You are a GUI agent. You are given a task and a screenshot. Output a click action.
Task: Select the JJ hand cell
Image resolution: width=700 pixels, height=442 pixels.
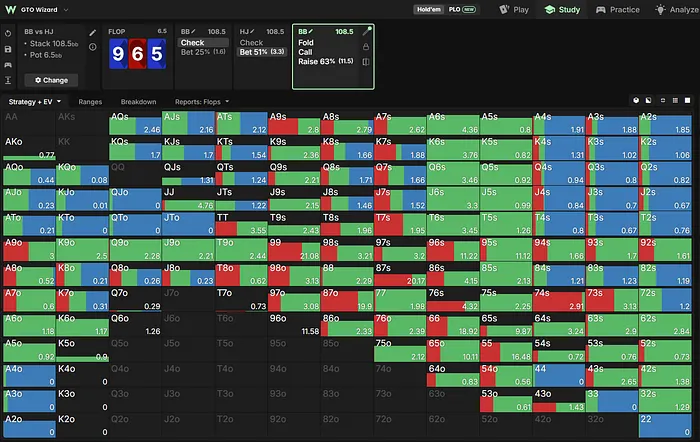[x=188, y=199]
